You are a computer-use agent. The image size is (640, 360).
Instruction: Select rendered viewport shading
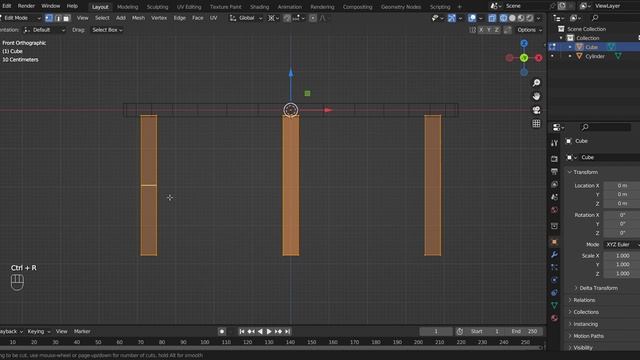[530, 18]
